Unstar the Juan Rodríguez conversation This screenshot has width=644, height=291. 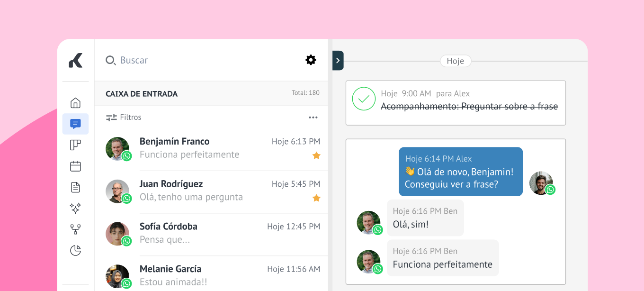pos(316,198)
